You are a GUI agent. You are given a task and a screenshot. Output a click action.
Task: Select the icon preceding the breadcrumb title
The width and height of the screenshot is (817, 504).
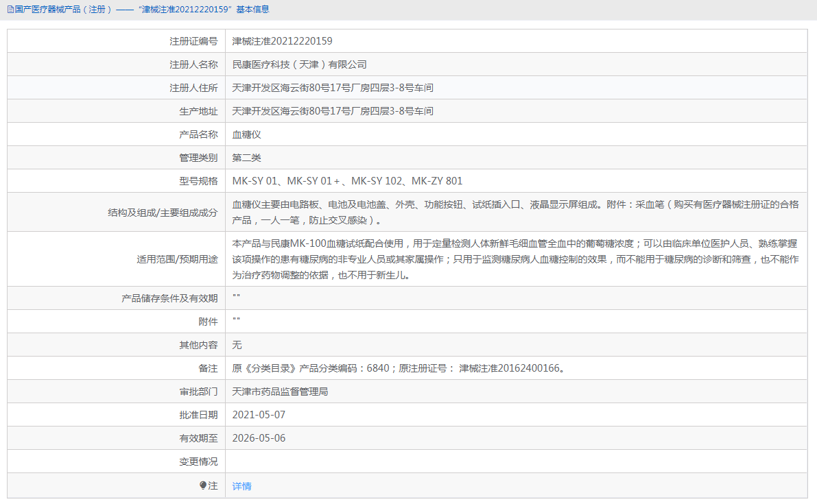point(10,10)
